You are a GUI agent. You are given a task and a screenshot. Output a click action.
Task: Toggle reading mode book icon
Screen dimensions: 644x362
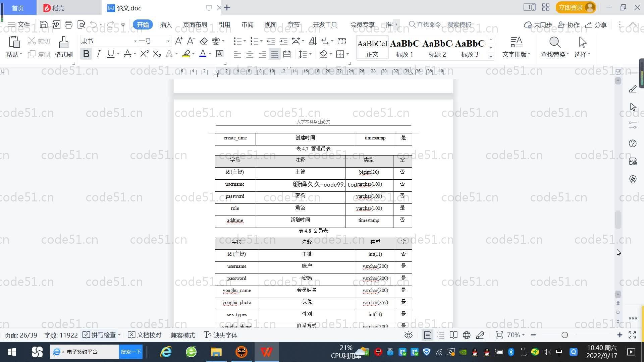point(453,335)
